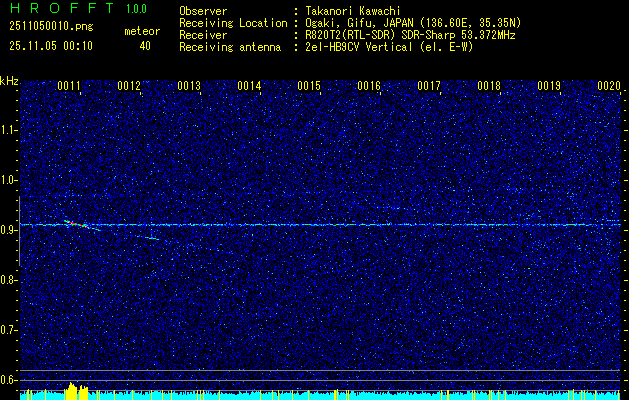Image resolution: width=629 pixels, height=400 pixels.
Task: Click the 0013 time marker
Action: pos(189,86)
